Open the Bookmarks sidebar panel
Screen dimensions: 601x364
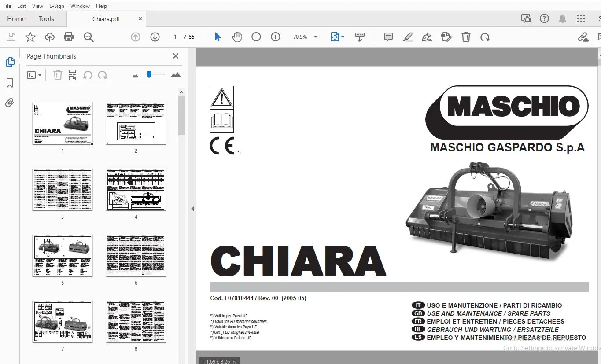click(10, 83)
